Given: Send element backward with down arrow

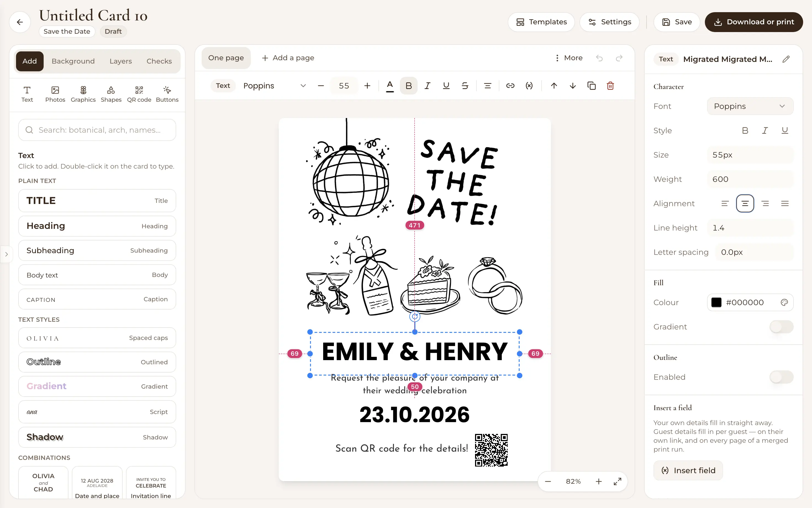Looking at the screenshot, I should 573,86.
